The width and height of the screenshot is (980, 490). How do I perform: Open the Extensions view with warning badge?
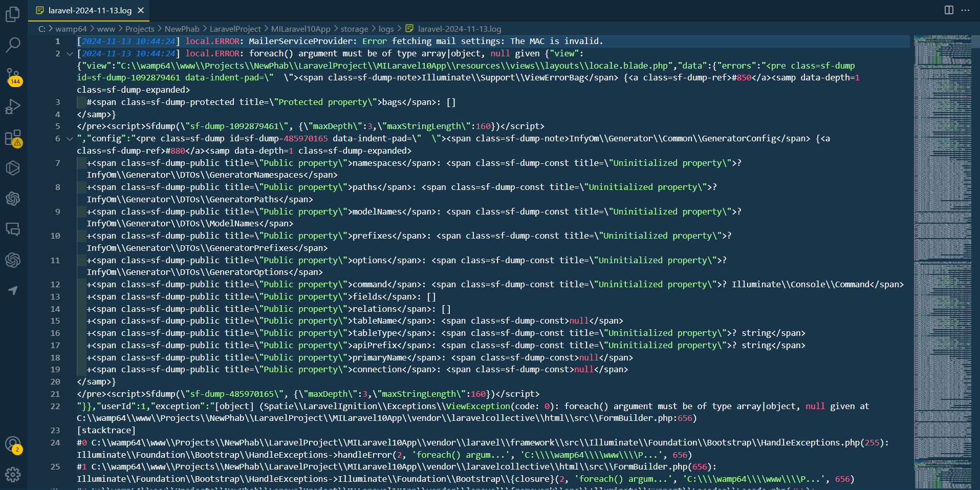coord(13,137)
